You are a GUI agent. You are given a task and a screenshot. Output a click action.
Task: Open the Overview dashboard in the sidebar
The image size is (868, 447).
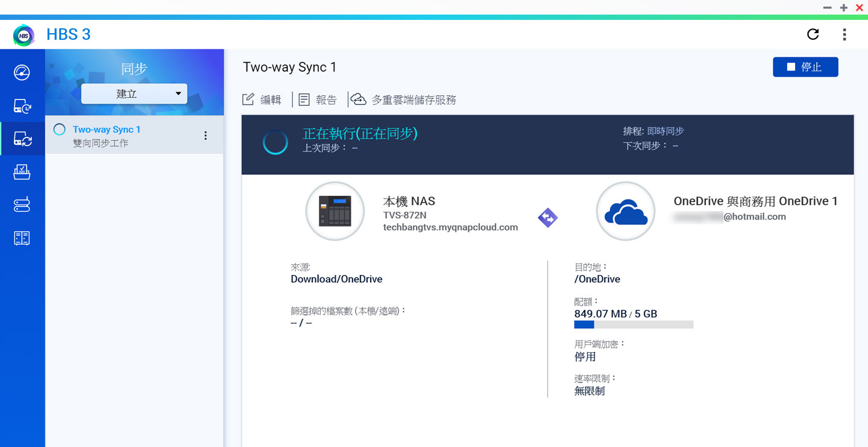(22, 73)
